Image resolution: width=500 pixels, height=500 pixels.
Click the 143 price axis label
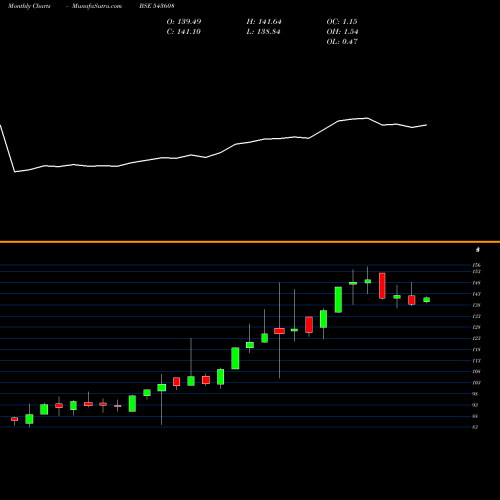(477, 294)
